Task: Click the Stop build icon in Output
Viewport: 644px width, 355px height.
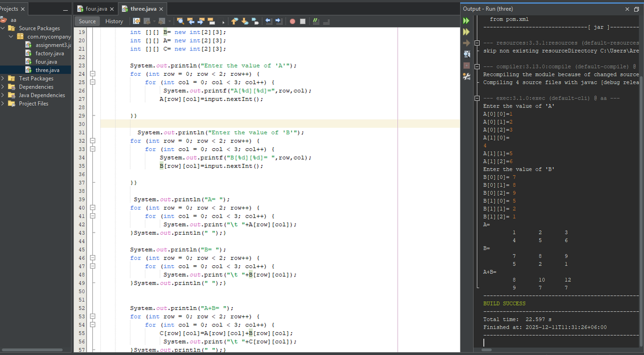Action: [466, 66]
